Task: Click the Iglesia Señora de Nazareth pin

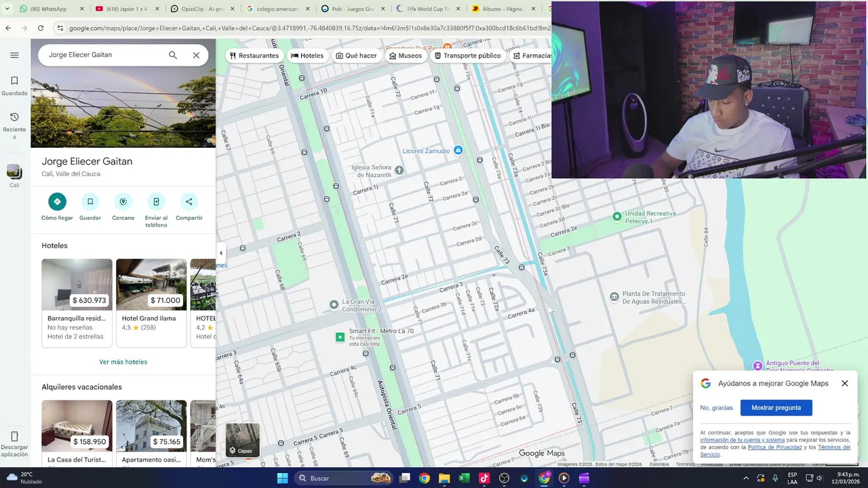Action: coord(399,170)
